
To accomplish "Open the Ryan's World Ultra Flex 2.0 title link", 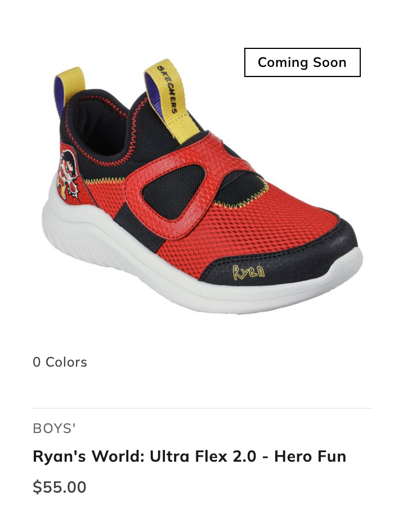I will coord(190,456).
